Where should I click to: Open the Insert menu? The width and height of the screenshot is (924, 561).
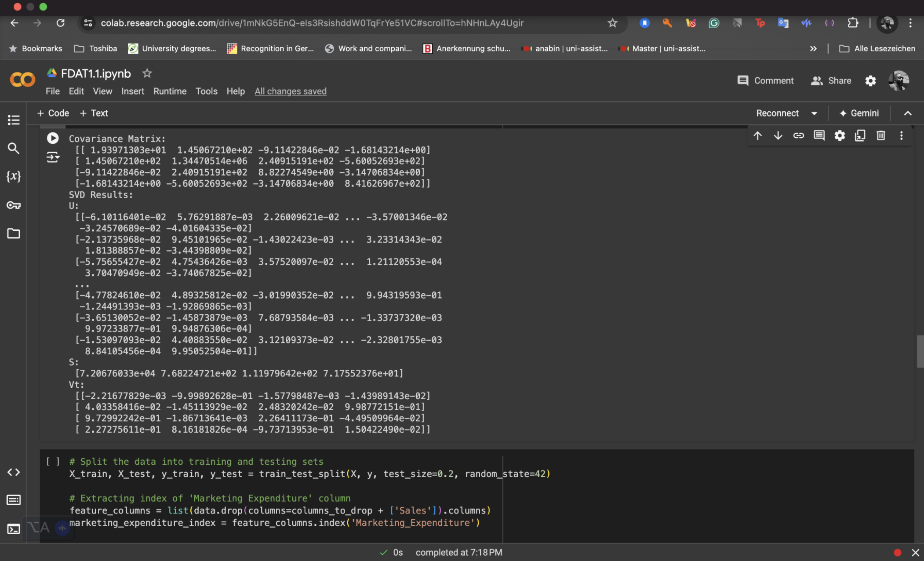(132, 91)
